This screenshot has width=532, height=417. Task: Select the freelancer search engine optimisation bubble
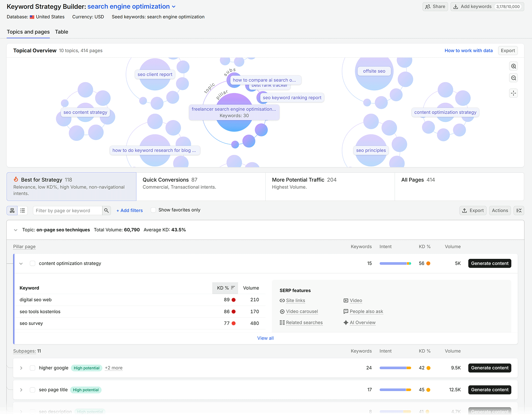click(x=234, y=113)
